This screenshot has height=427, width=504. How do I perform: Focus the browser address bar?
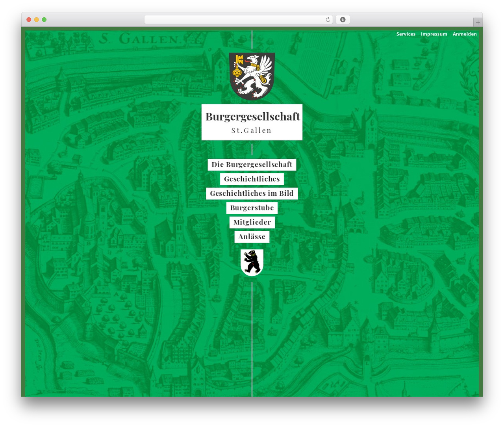coord(238,20)
